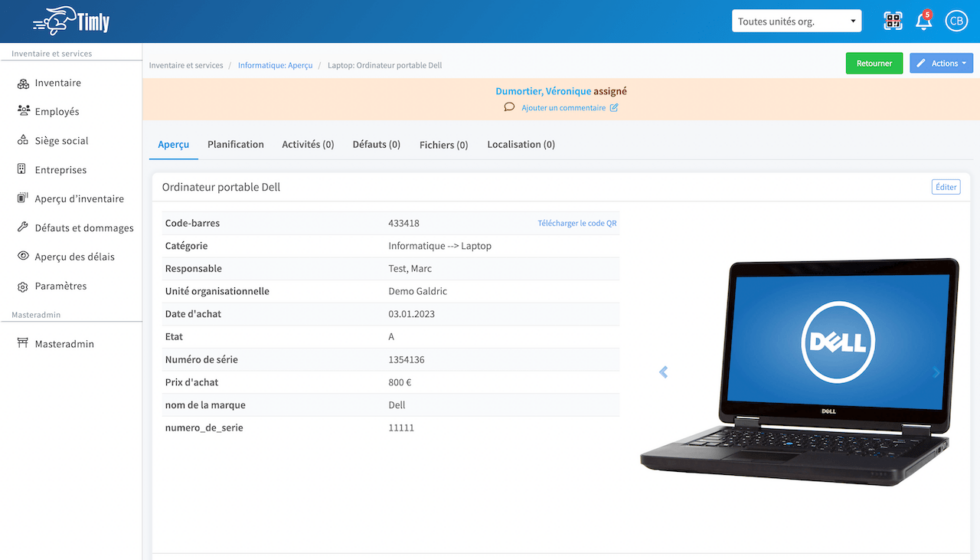Screen dimensions: 980x560
Task: Click the Siège social sidebar icon
Action: click(23, 140)
